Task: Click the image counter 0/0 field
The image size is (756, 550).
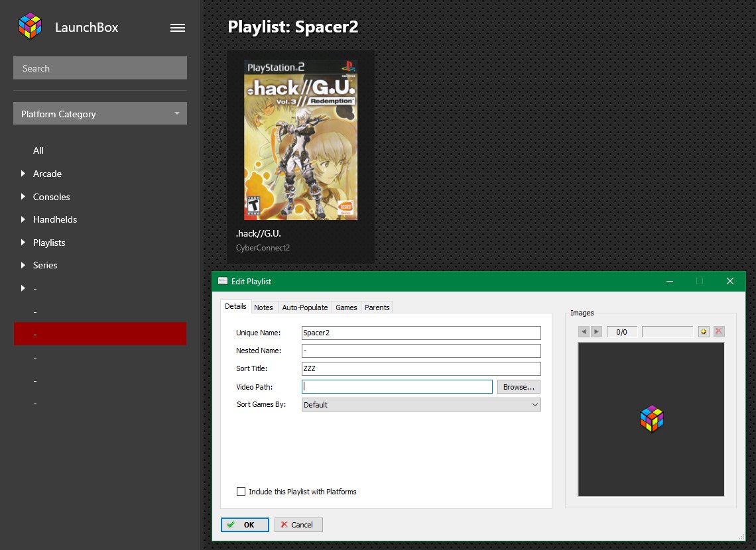Action: [621, 332]
